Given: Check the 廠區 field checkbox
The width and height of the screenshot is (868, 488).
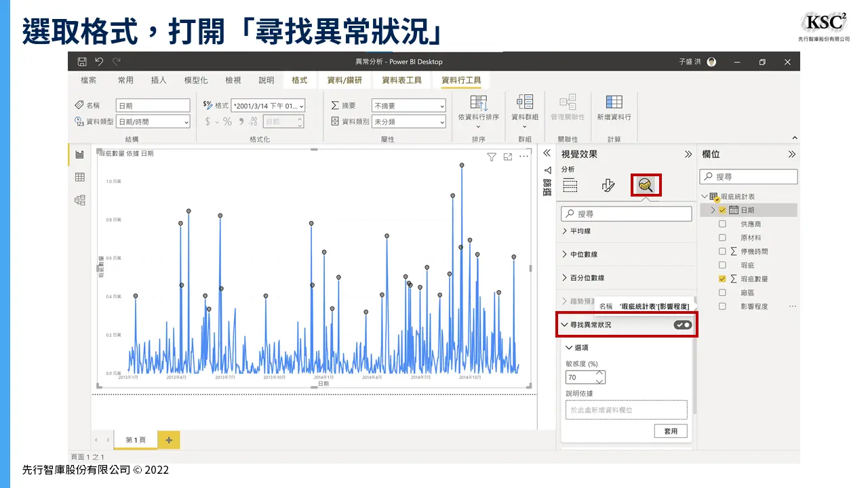Looking at the screenshot, I should (x=722, y=293).
